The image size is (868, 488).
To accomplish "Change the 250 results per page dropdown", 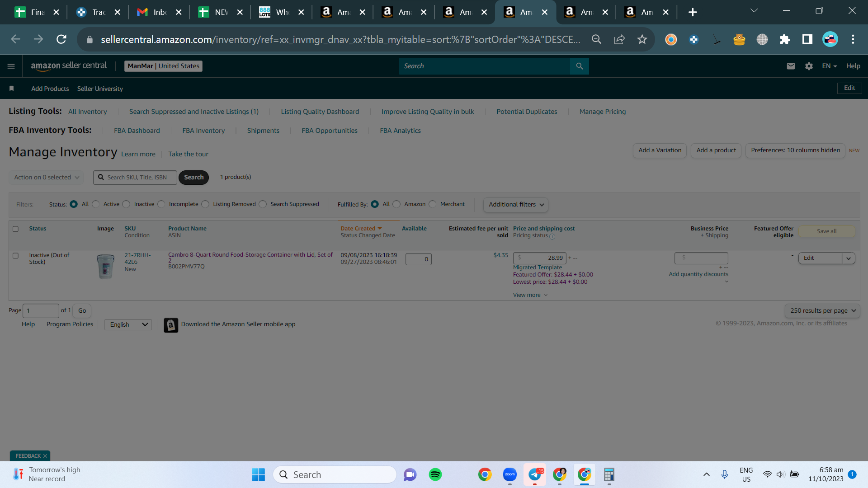I will (822, 311).
